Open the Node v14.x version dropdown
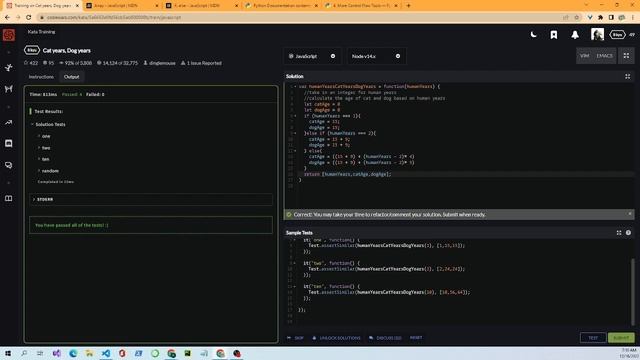This screenshot has height=360, width=640. [376, 56]
